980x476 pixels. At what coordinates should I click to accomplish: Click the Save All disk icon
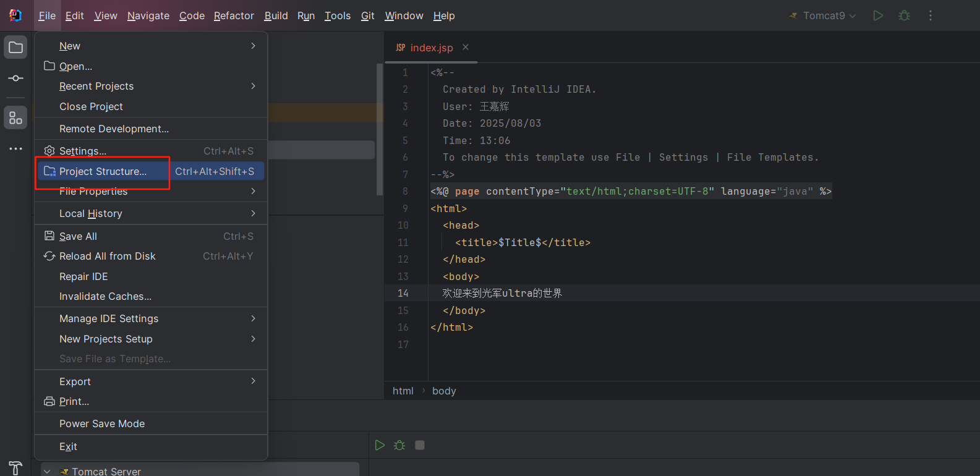tap(49, 236)
